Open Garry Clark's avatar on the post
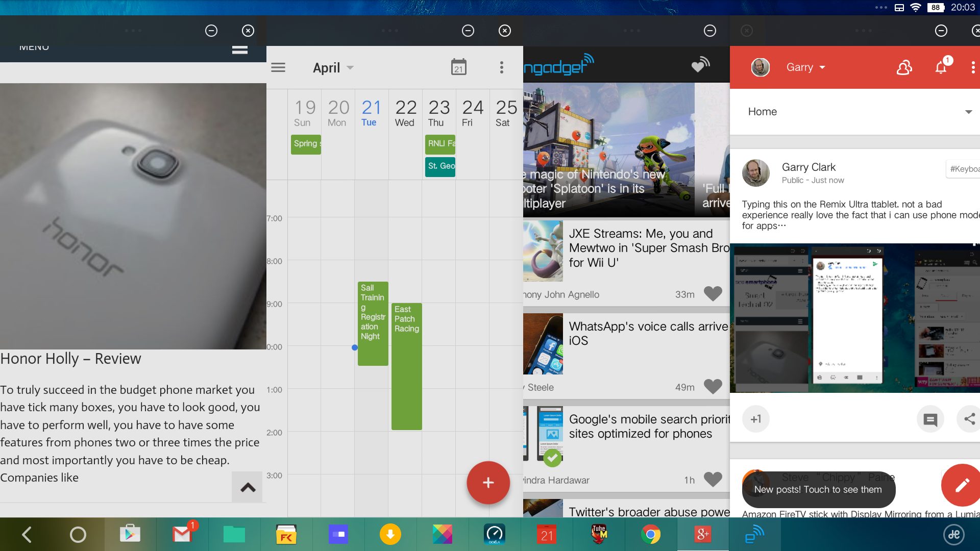The height and width of the screenshot is (551, 980). pos(755,172)
